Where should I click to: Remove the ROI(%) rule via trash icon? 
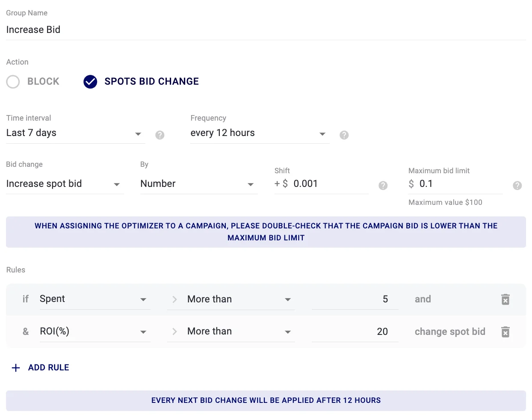click(505, 332)
